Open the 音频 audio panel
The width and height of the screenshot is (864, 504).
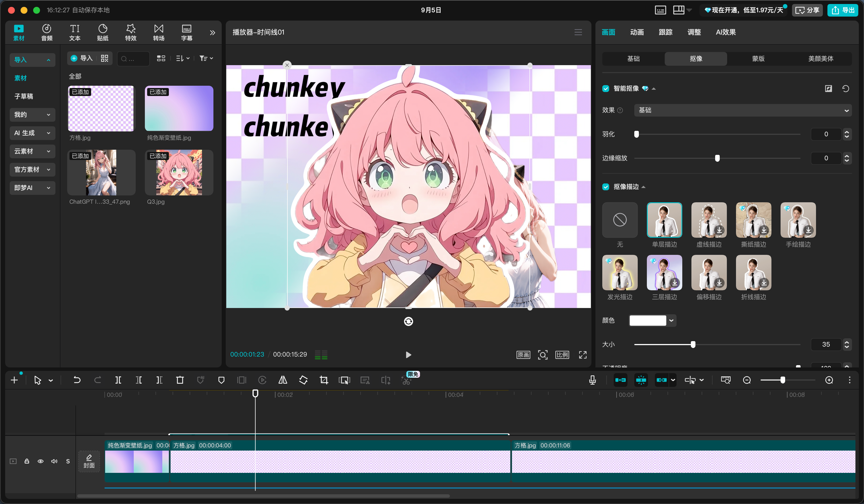[x=47, y=33]
